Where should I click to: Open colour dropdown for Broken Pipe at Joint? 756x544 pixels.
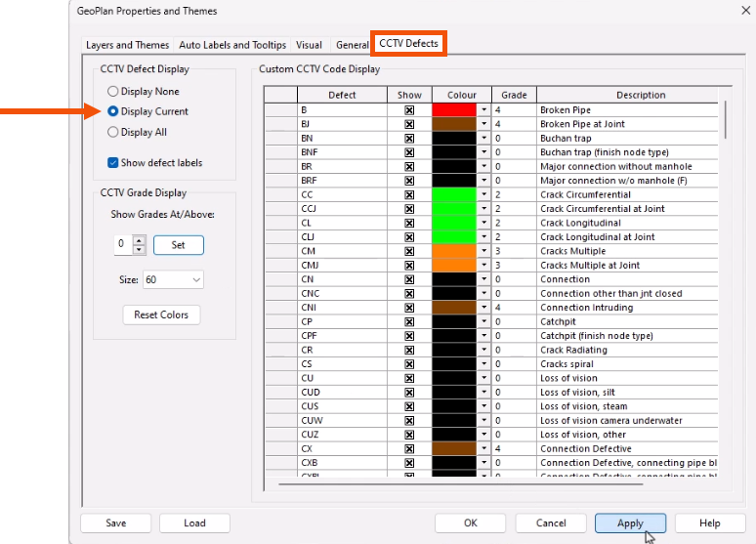[x=484, y=124]
